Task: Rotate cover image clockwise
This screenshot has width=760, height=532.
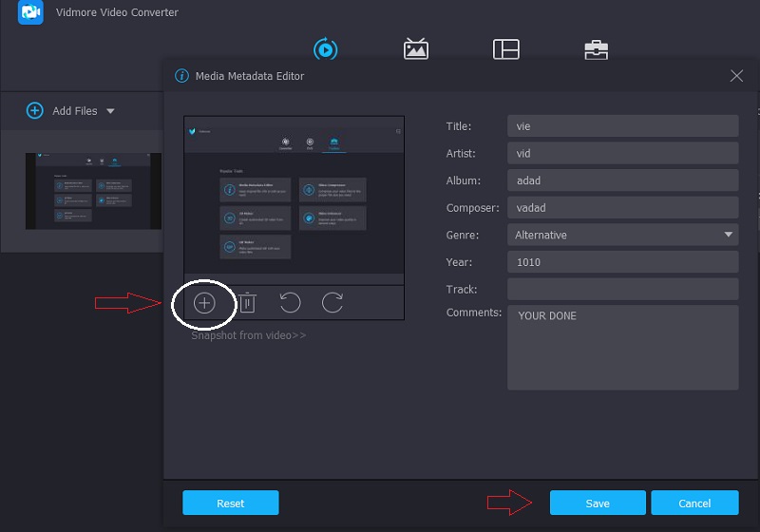Action: (x=332, y=303)
